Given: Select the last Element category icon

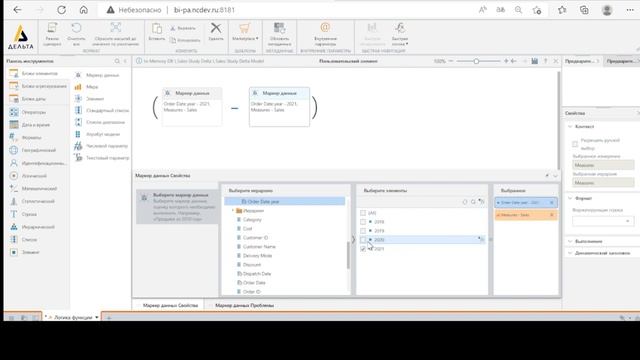Looking at the screenshot, I should pos(13,252).
